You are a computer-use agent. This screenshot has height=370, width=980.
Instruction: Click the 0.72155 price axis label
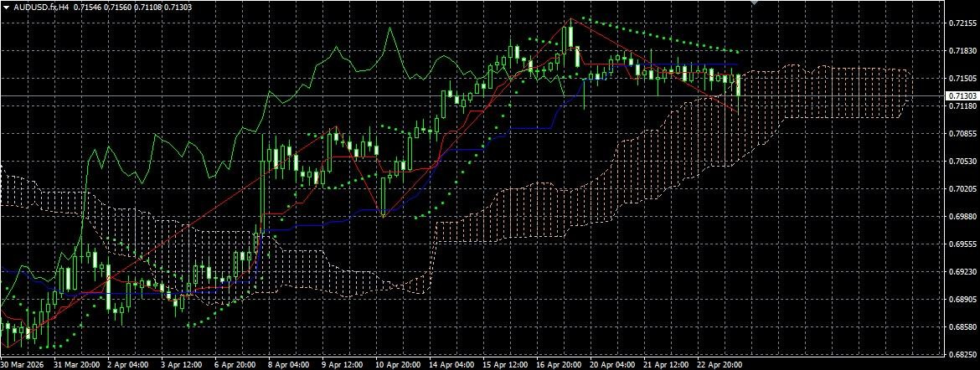962,23
